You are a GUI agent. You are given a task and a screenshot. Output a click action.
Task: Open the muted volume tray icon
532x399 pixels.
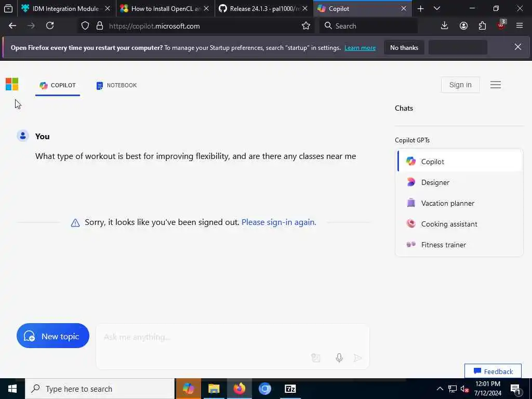(465, 389)
